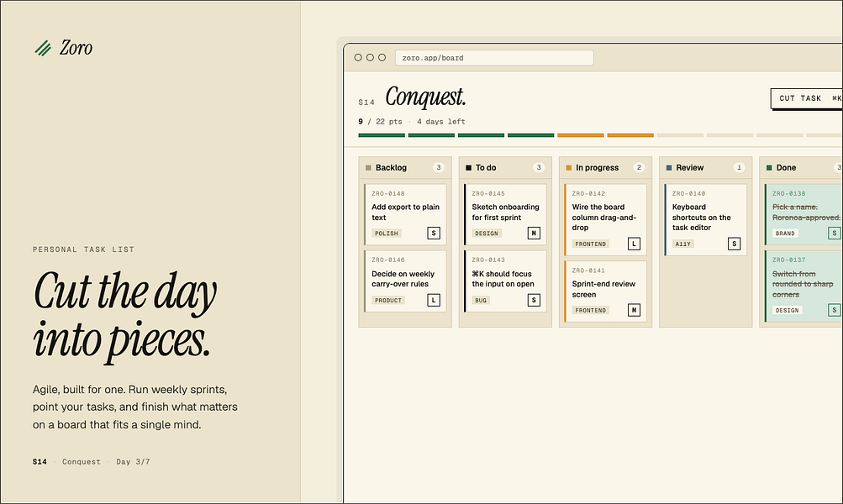Click the orange In progress status square
The width and height of the screenshot is (843, 504).
pos(569,168)
